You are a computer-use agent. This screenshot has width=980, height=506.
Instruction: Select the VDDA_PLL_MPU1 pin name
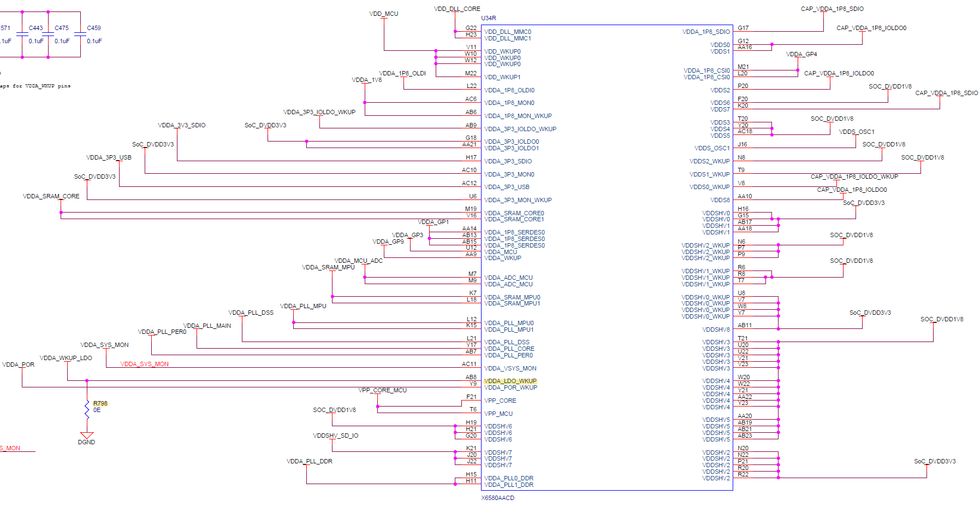[509, 330]
